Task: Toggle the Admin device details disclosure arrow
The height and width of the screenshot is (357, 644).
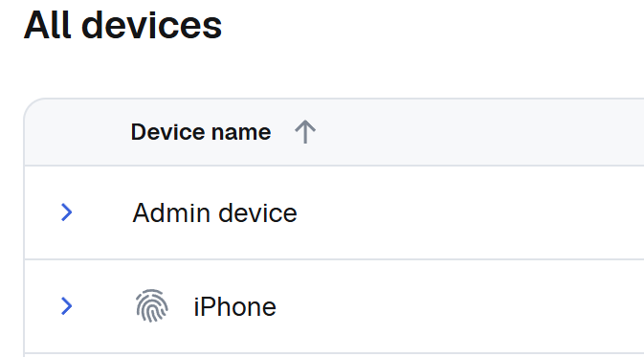Action: pyautogui.click(x=67, y=212)
